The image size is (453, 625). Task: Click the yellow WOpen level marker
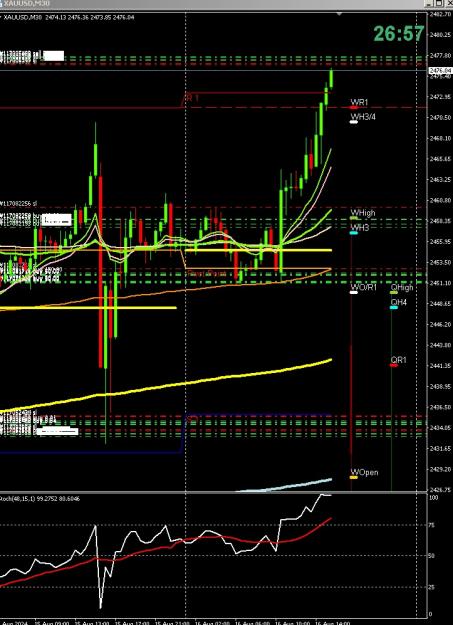pos(353,477)
